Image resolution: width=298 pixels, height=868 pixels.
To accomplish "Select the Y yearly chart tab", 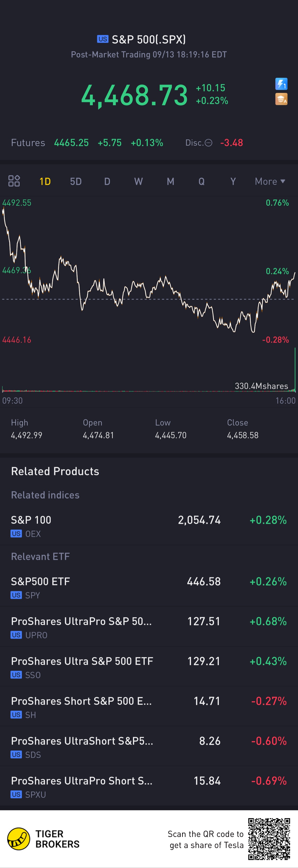I will point(233,182).
